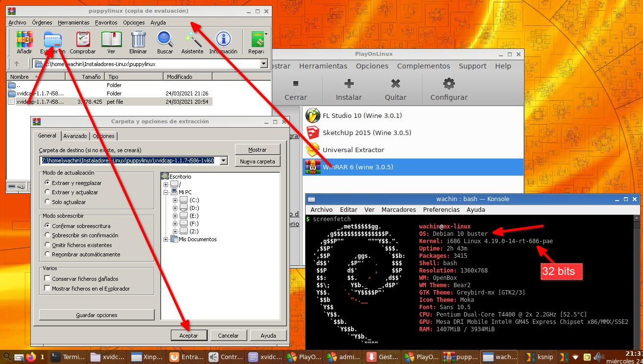Select Universal Extractor in PlayOnLinux list

pyautogui.click(x=413, y=150)
